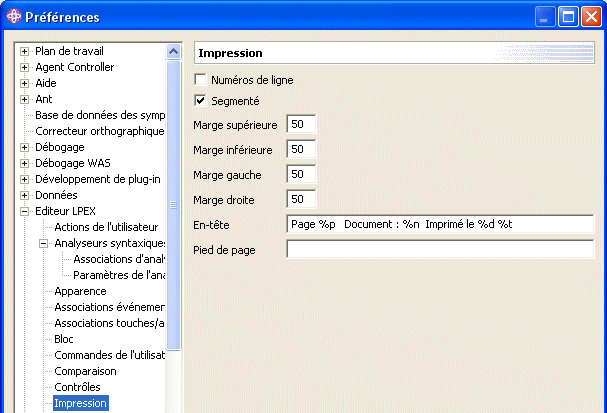Expand the Débogage node
Screen dimensions: 607x413
coord(24,147)
